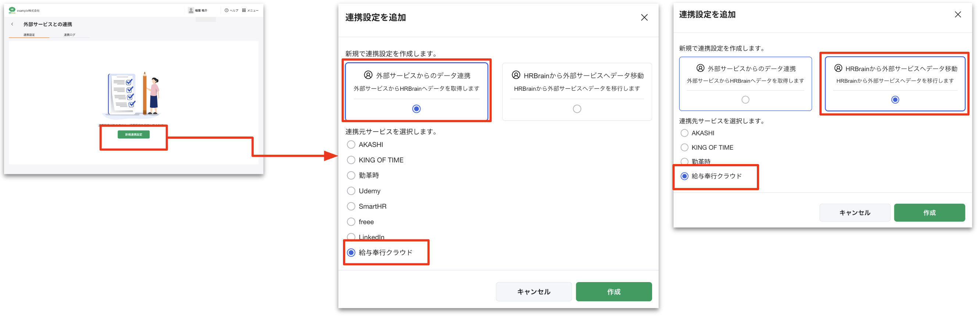Select the freee radio option
The width and height of the screenshot is (980, 317).
pyautogui.click(x=351, y=221)
